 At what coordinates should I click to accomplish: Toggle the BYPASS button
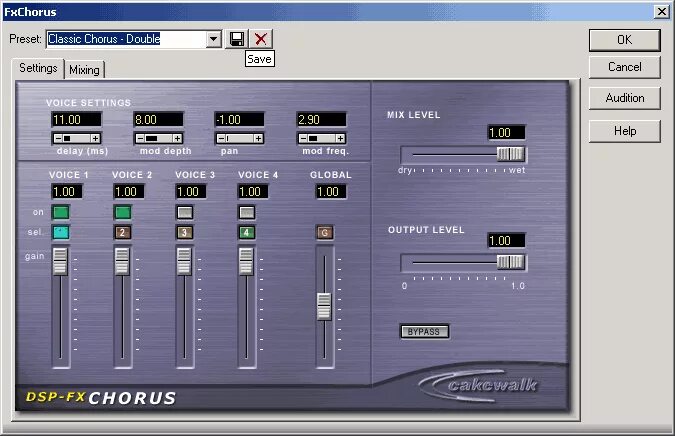click(424, 332)
